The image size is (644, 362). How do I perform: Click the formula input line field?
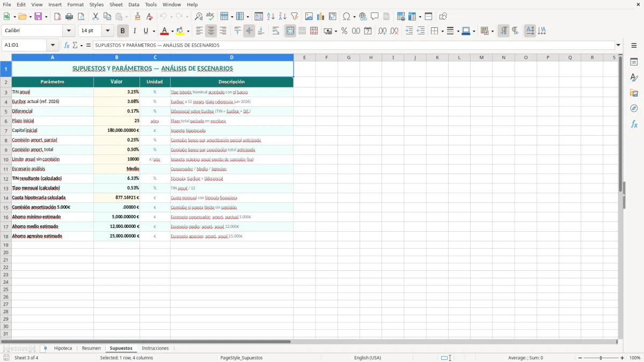click(354, 46)
